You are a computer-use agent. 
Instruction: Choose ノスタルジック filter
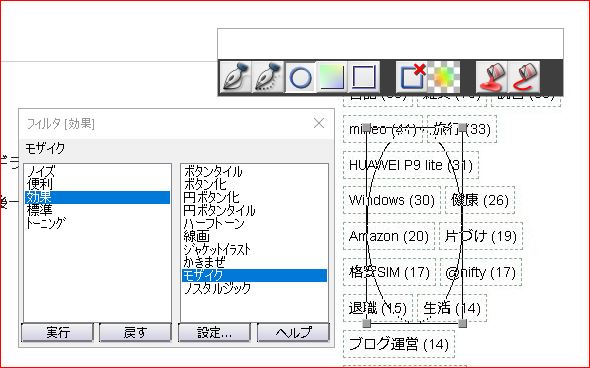click(x=254, y=288)
